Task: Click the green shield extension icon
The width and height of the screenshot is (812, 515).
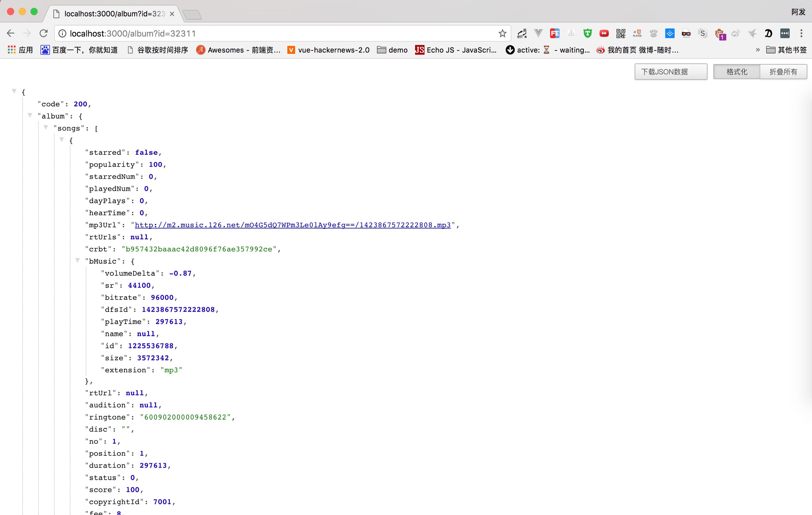Action: (x=587, y=33)
